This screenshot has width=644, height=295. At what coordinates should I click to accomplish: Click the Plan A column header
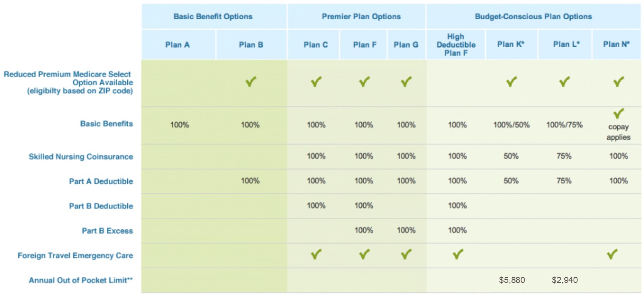[x=178, y=45]
